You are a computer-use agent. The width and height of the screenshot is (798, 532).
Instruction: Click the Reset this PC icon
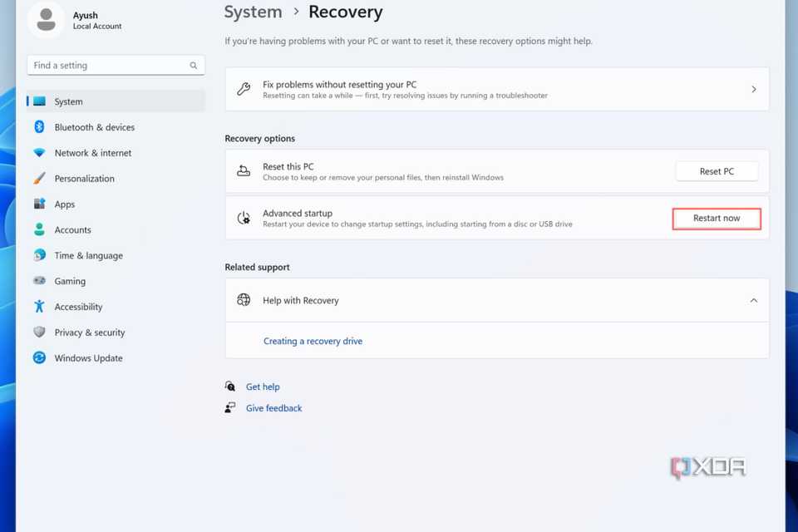[x=244, y=171]
